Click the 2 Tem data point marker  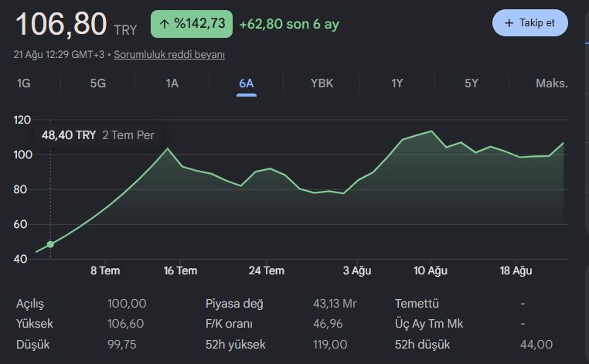pos(50,244)
